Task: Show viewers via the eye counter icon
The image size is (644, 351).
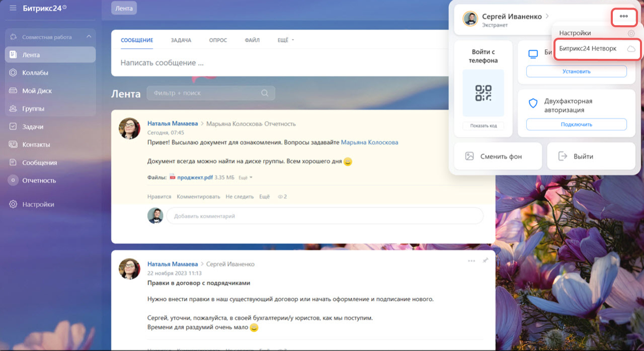Action: click(281, 197)
